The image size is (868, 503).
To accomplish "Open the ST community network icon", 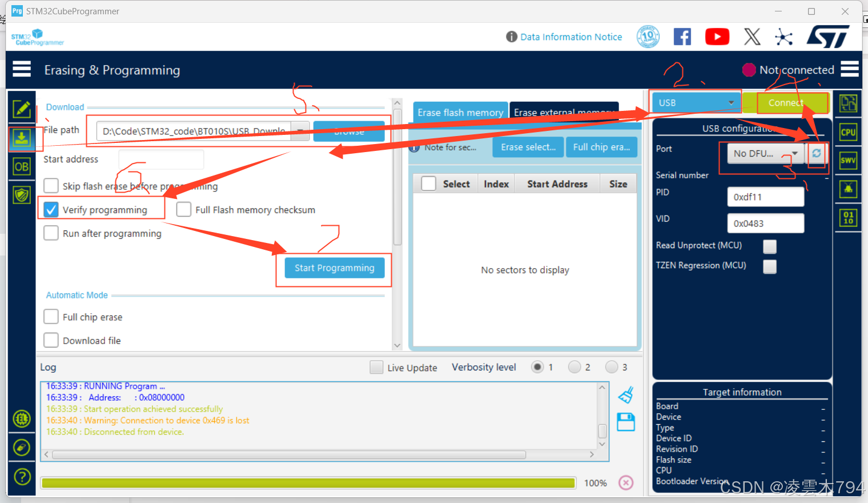I will click(x=784, y=37).
